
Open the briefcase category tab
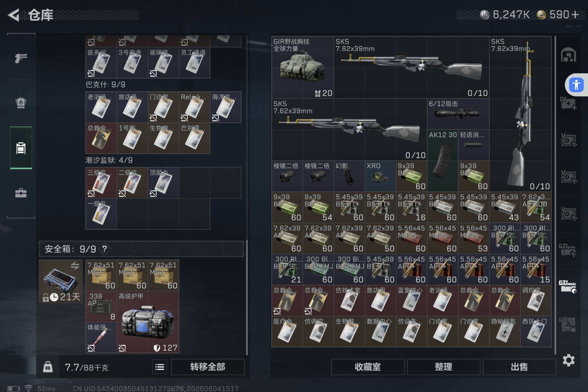tap(21, 193)
